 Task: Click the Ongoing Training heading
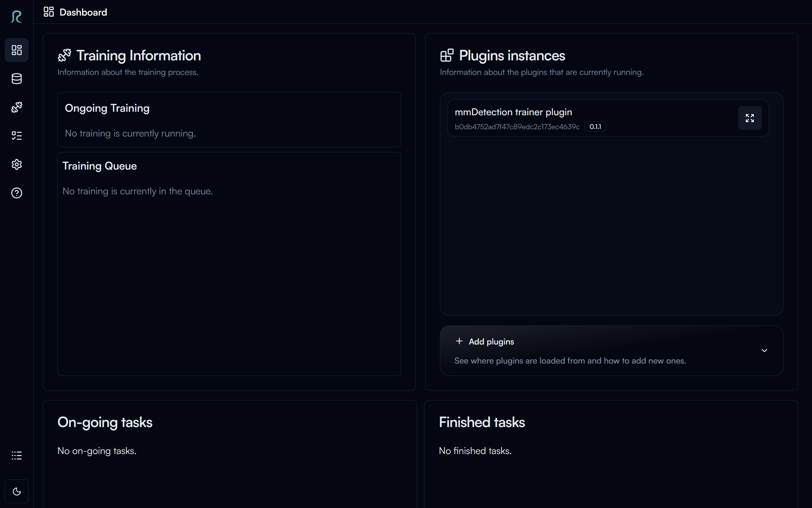click(107, 108)
